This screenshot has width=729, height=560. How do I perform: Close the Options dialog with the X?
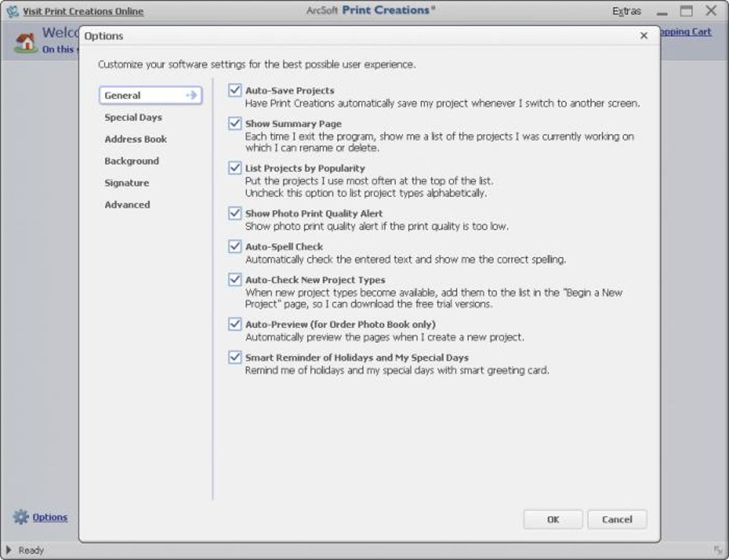coord(643,36)
